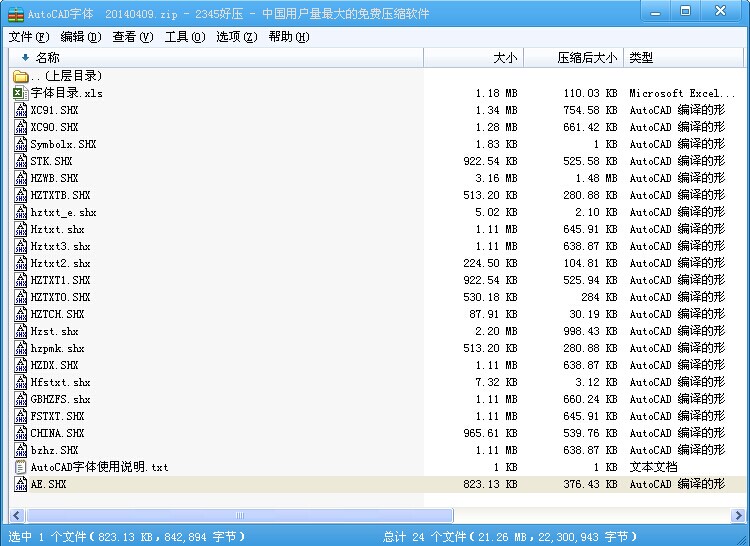
Task: Click the sort arrow in the 名称 header
Action: pyautogui.click(x=25, y=58)
